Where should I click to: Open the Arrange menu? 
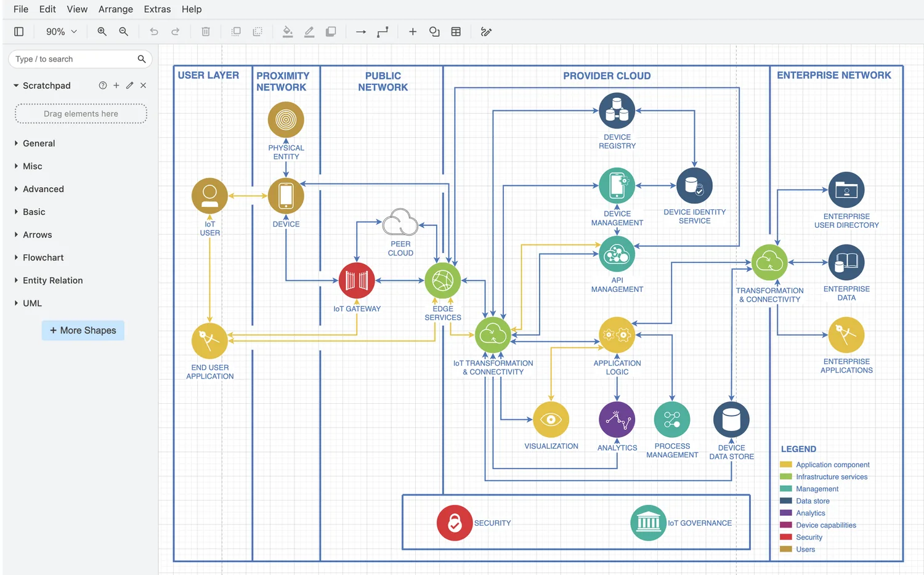click(116, 9)
